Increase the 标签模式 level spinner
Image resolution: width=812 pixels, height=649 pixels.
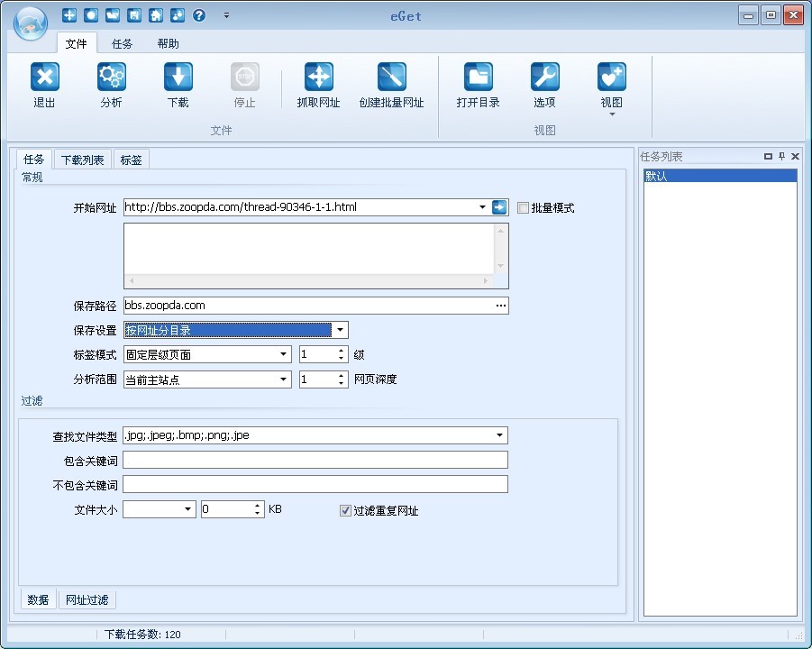click(341, 351)
